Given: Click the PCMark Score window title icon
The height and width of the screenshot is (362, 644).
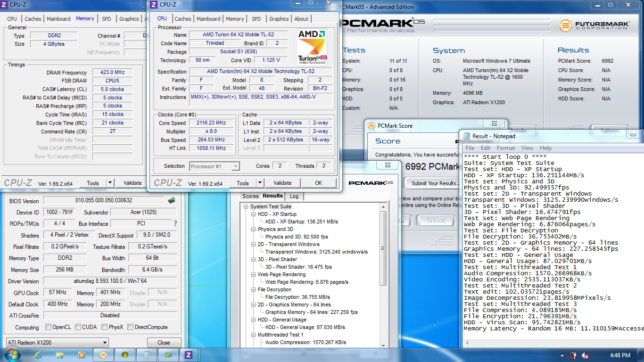Looking at the screenshot, I should (371, 126).
